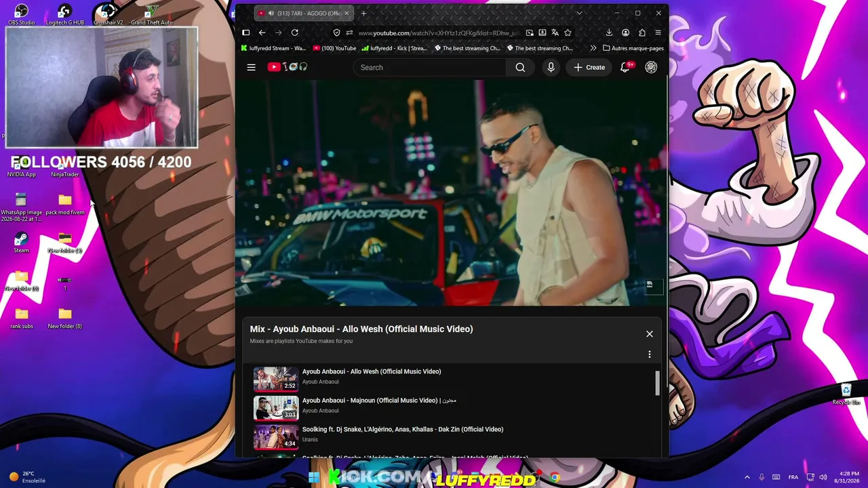Open the Steam desktop shortcut
868x488 pixels.
(21, 243)
